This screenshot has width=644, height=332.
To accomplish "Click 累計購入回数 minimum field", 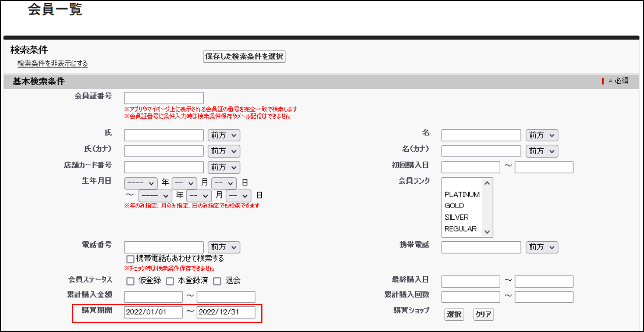I will [471, 297].
